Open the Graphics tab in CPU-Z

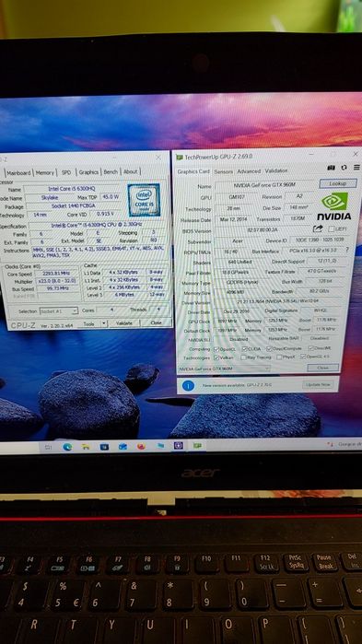tap(88, 172)
